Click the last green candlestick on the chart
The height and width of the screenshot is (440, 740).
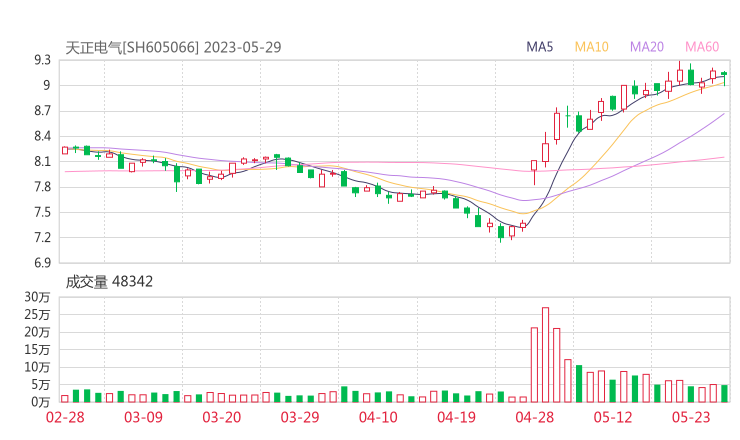[724, 76]
